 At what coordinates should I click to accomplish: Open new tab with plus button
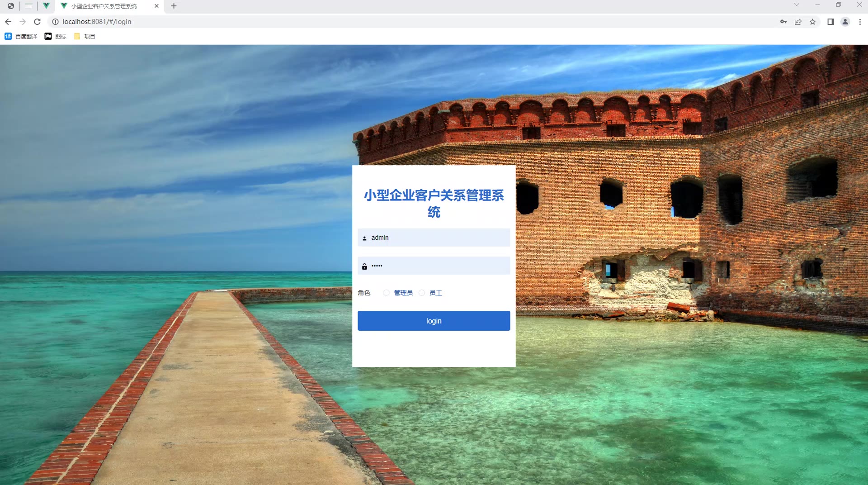tap(174, 6)
